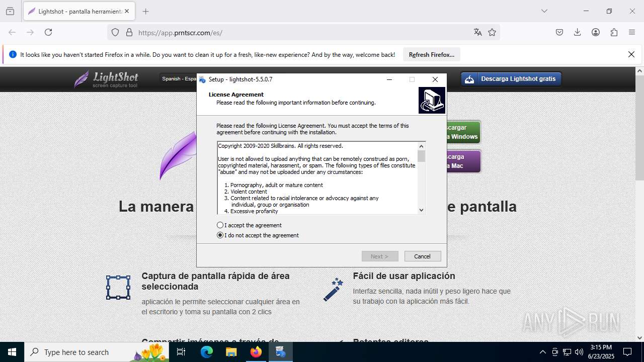Click the site padlock icon

[129, 32]
